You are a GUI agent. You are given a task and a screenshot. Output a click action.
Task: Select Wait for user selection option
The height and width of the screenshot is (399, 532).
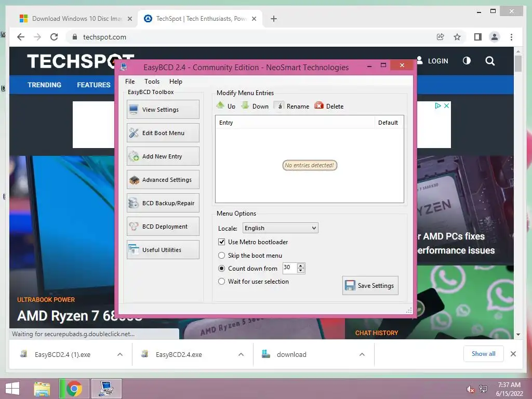pyautogui.click(x=221, y=281)
